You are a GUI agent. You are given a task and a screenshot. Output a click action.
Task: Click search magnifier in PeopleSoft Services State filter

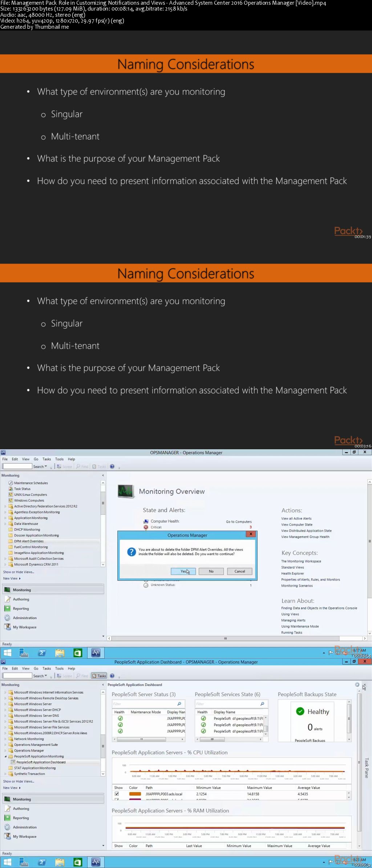[262, 704]
